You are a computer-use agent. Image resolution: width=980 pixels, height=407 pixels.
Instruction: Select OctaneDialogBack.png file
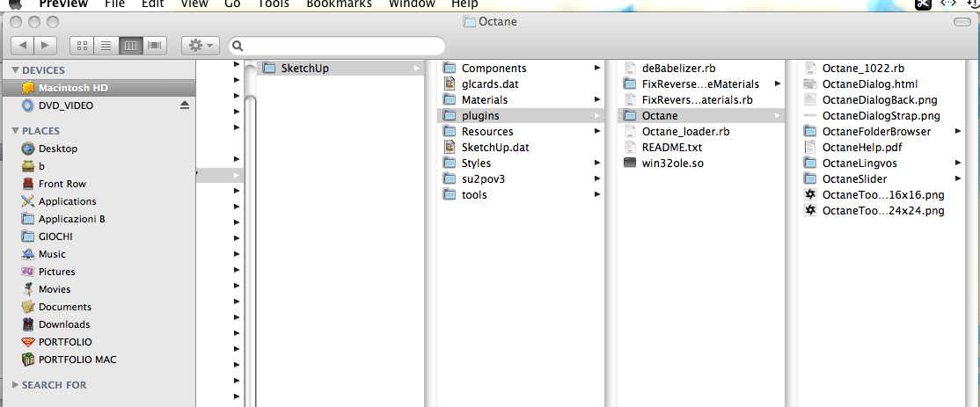(881, 99)
